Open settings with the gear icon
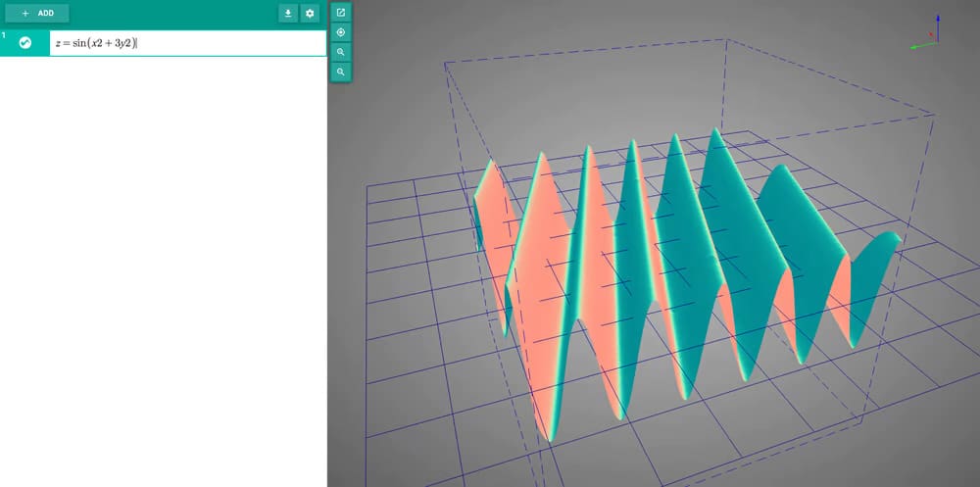The width and height of the screenshot is (980, 487). [x=311, y=14]
